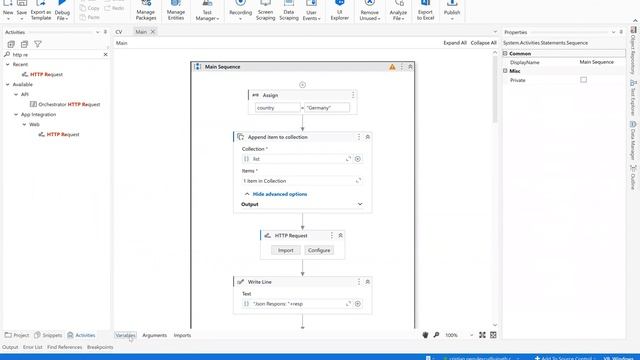Start Recording tool
Screen dimensions: 640x360
point(240,11)
